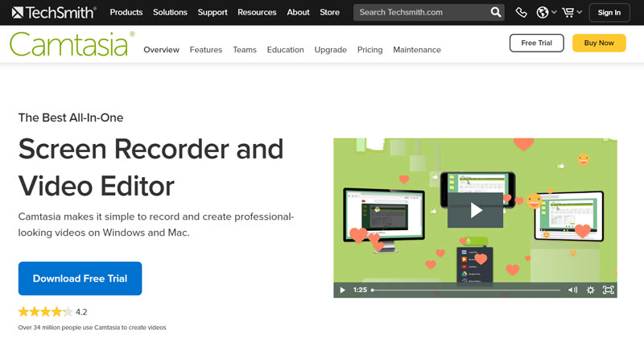Click the 4.2 rating text
Screen dimensions: 644x342
click(x=81, y=312)
